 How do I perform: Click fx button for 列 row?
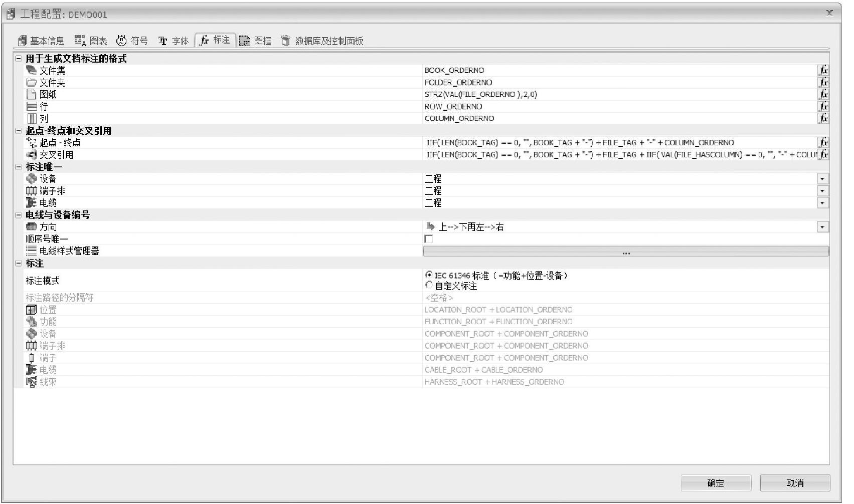pyautogui.click(x=823, y=118)
